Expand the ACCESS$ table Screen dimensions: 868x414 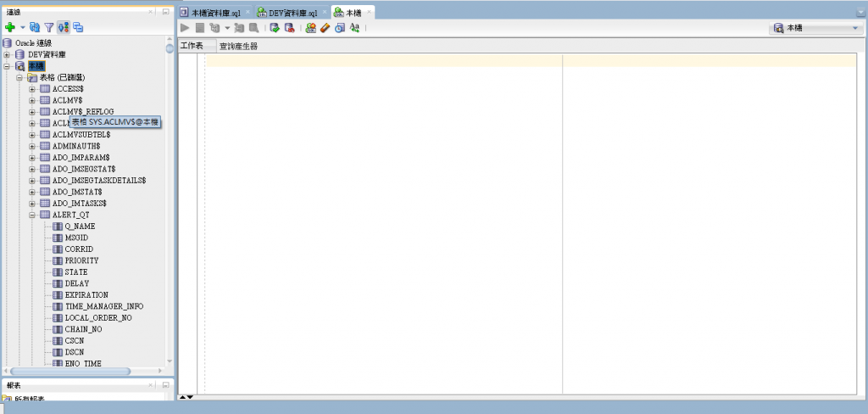[31, 89]
